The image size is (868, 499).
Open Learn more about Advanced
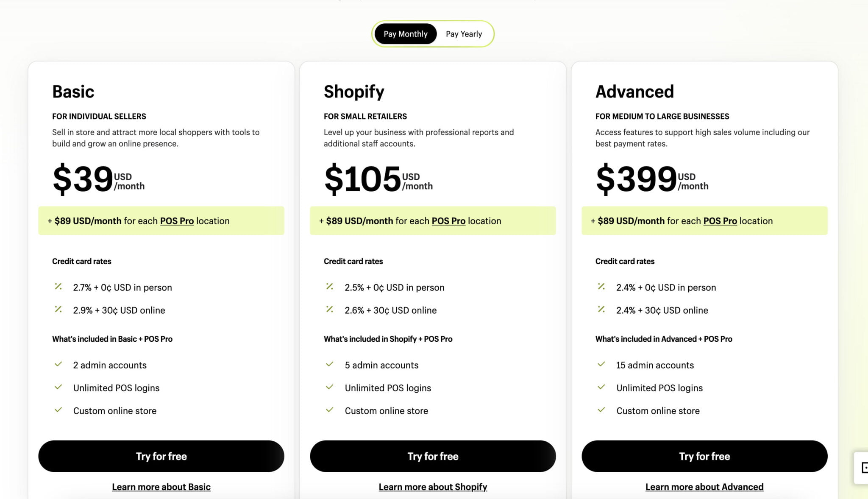[x=704, y=487]
